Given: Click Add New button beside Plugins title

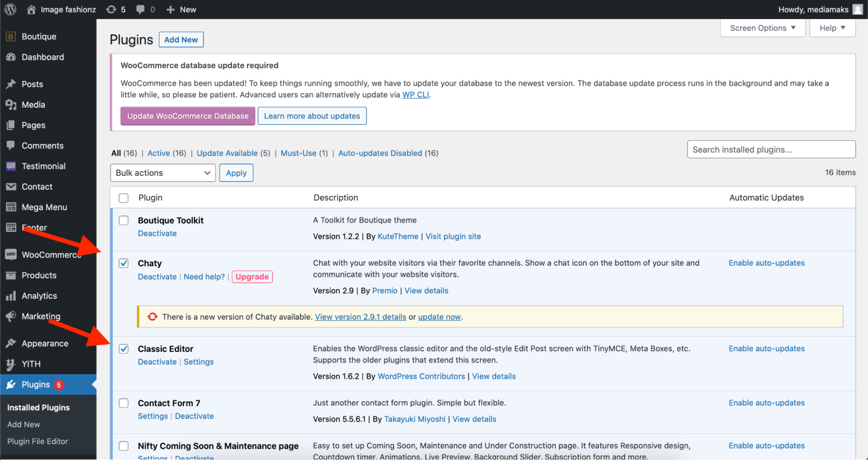Looking at the screenshot, I should tap(181, 40).
